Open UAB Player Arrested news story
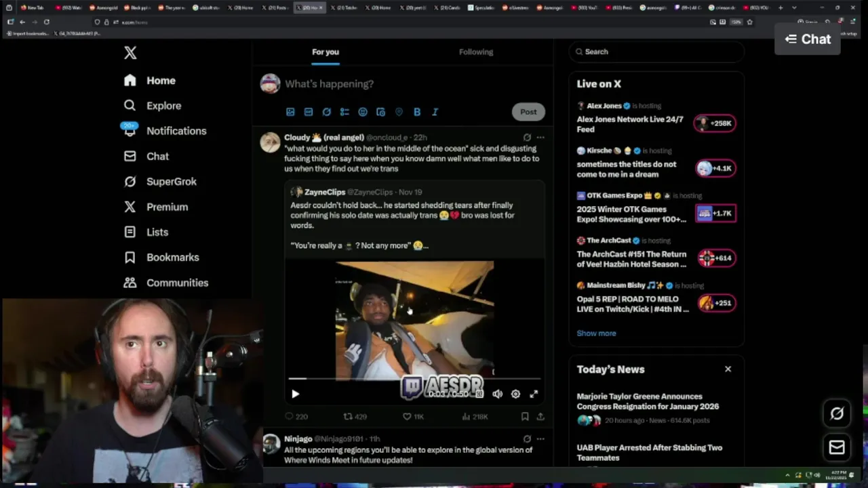The width and height of the screenshot is (868, 488). pos(650,453)
